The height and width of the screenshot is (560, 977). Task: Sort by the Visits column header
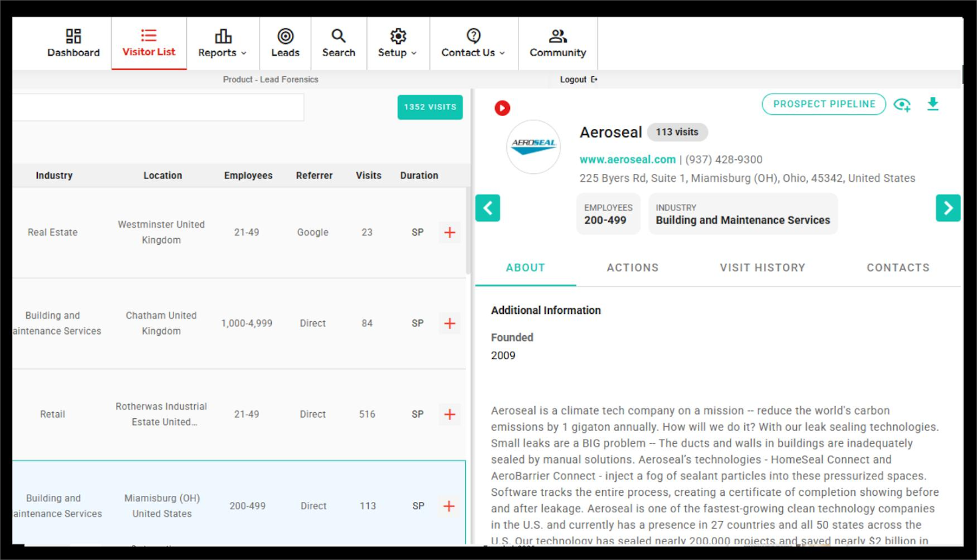(368, 175)
